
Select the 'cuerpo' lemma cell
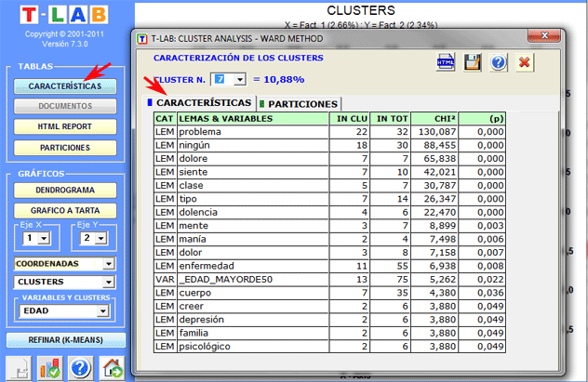[253, 293]
